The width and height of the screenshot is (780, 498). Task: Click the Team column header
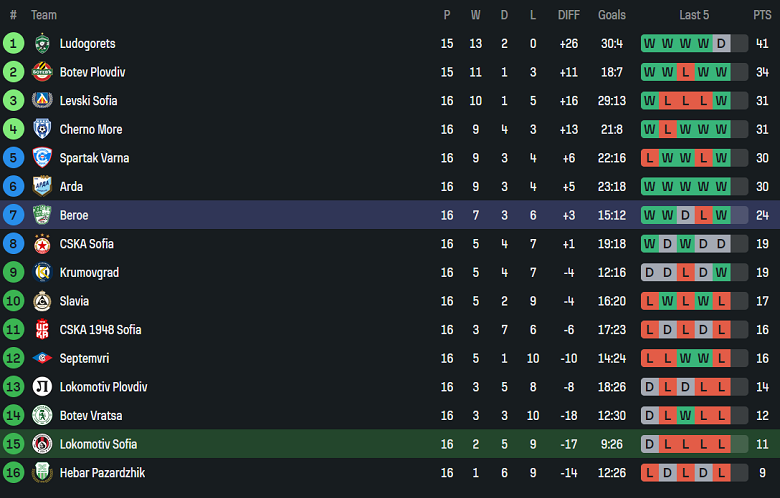point(44,15)
